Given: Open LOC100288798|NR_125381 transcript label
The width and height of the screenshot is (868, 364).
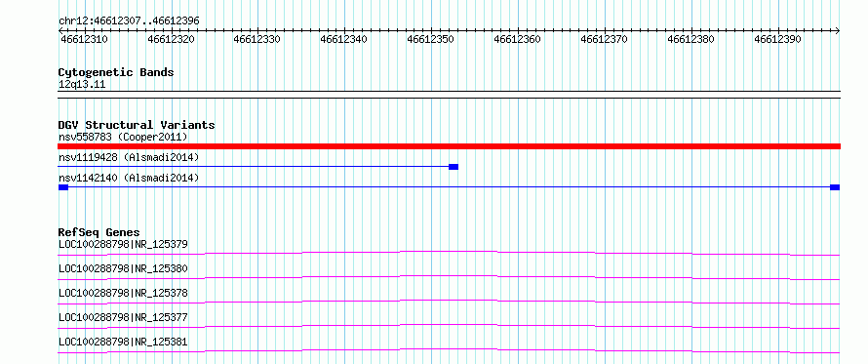Looking at the screenshot, I should 123,342.
